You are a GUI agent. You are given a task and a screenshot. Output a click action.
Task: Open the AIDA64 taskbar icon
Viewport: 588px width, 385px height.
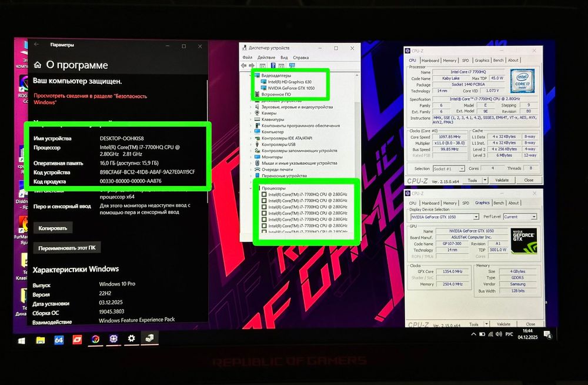click(59, 340)
